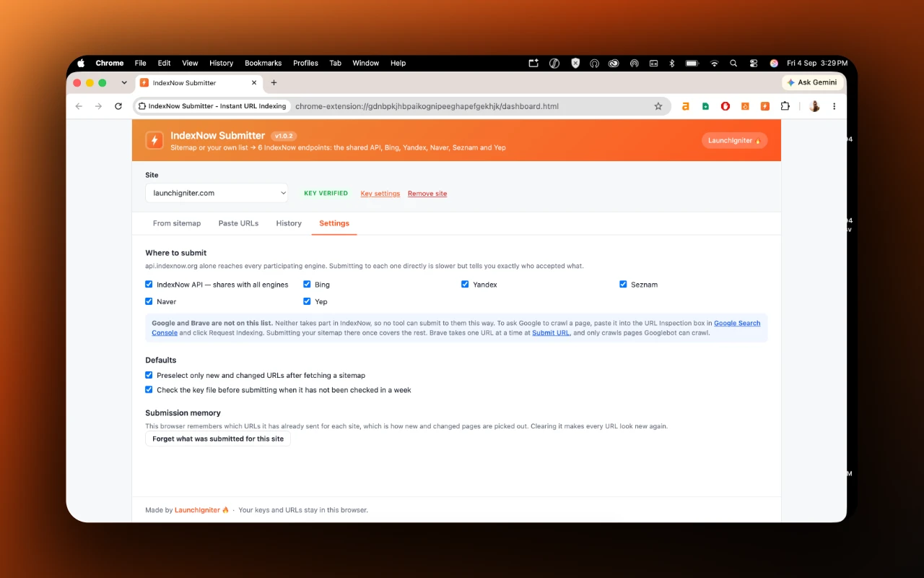Open macOS Spotlight search icon
The image size is (924, 578).
pyautogui.click(x=733, y=63)
